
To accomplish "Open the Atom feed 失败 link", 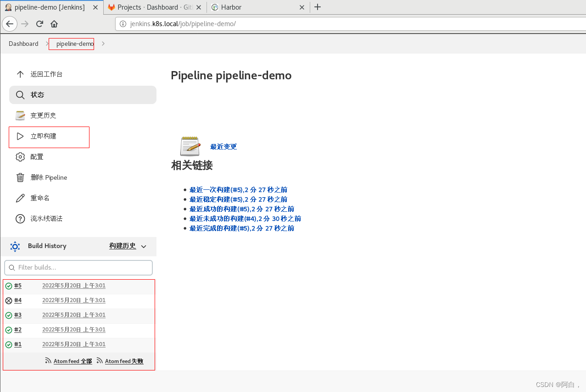I will (x=124, y=361).
